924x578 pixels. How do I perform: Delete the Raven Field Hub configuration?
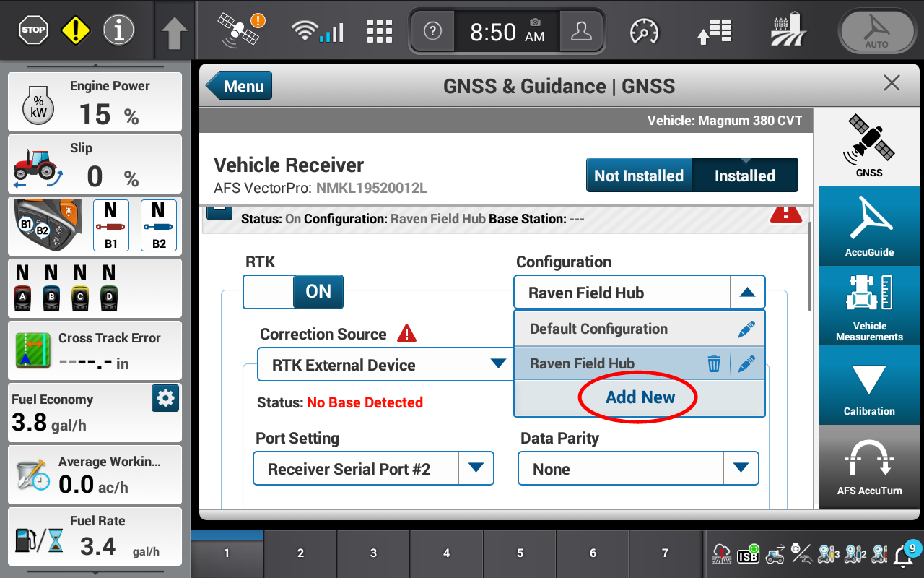(714, 364)
